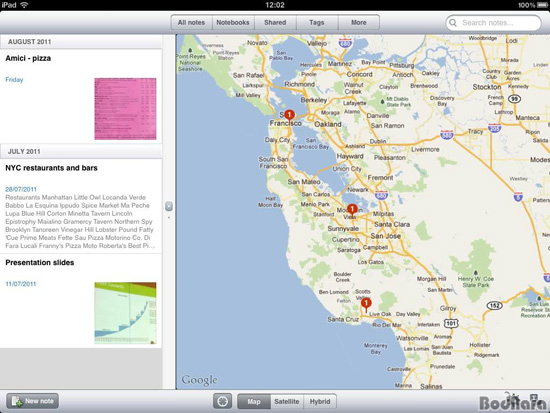This screenshot has width=550, height=413.
Task: Open NYC restaurants and bars note
Action: [81, 206]
